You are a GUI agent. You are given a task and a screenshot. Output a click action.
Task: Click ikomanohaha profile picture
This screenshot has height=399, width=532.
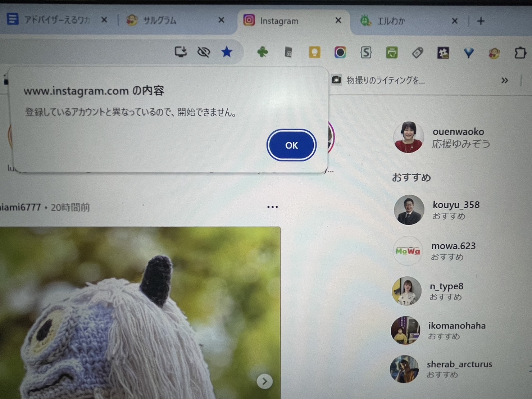tap(405, 330)
